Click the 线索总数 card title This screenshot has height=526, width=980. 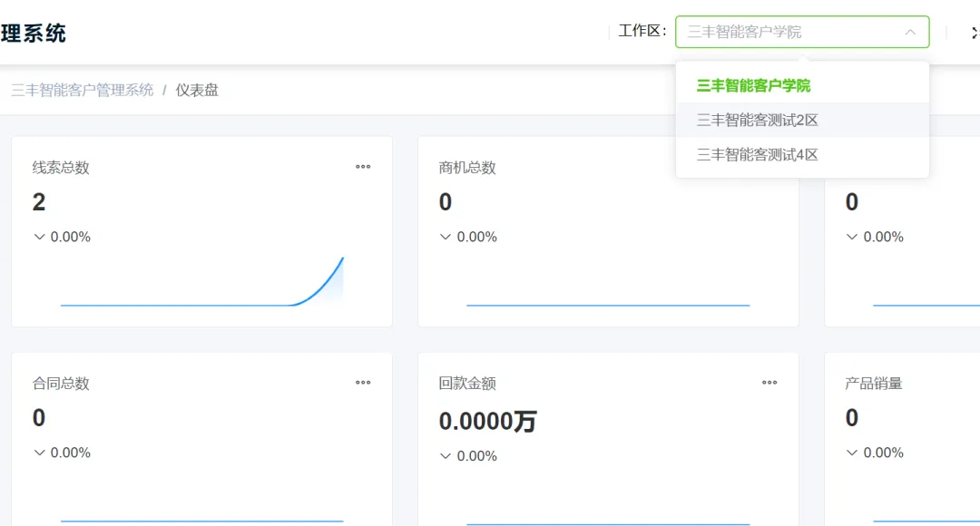click(61, 168)
